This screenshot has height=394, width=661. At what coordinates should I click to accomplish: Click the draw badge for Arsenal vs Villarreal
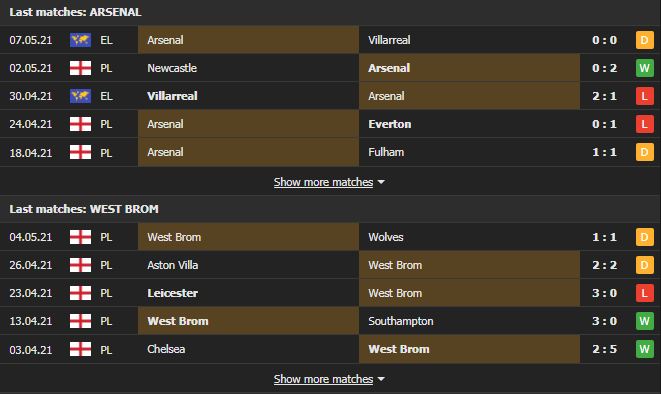coord(644,40)
